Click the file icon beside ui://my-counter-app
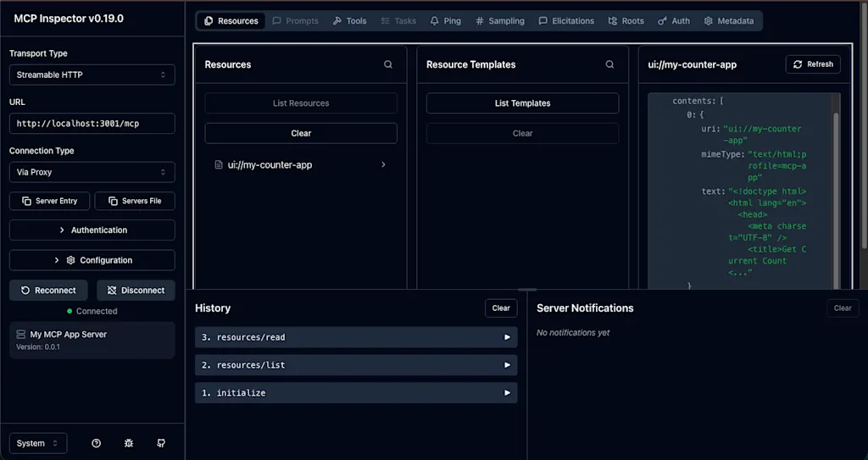The width and height of the screenshot is (868, 460). [x=219, y=165]
